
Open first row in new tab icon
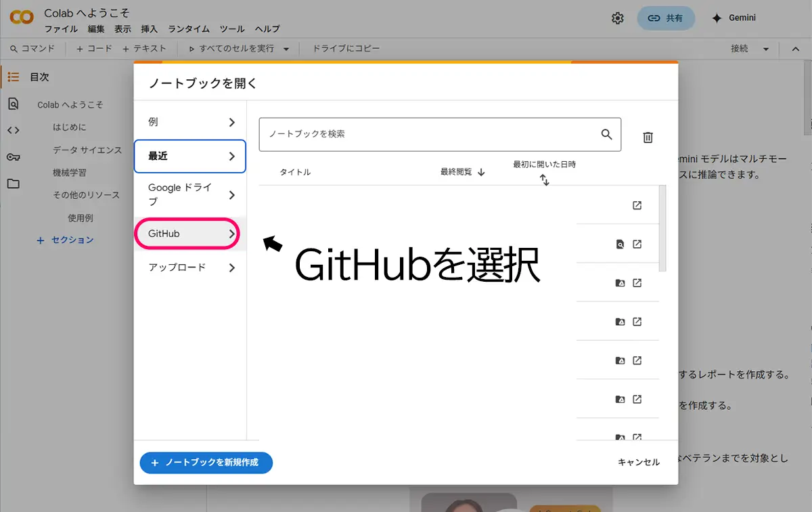tap(637, 205)
